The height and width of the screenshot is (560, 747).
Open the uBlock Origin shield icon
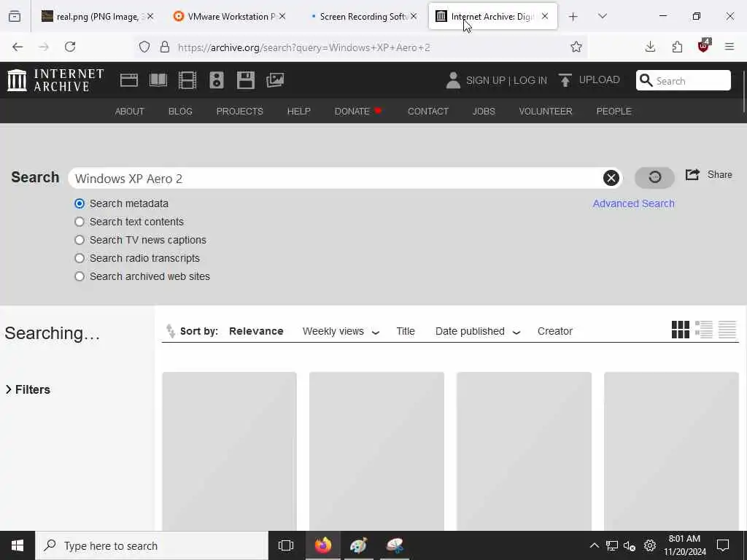tap(704, 46)
